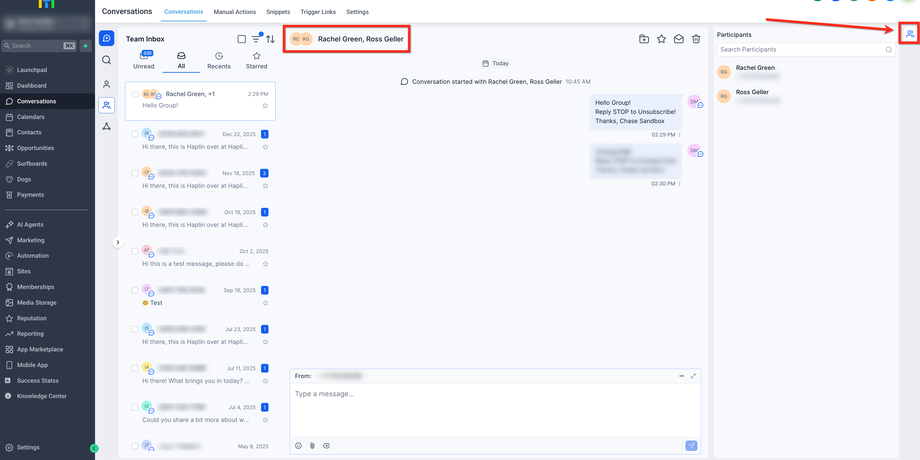Mark conversation as read envelope icon
Screen dimensions: 920x460
(x=678, y=39)
